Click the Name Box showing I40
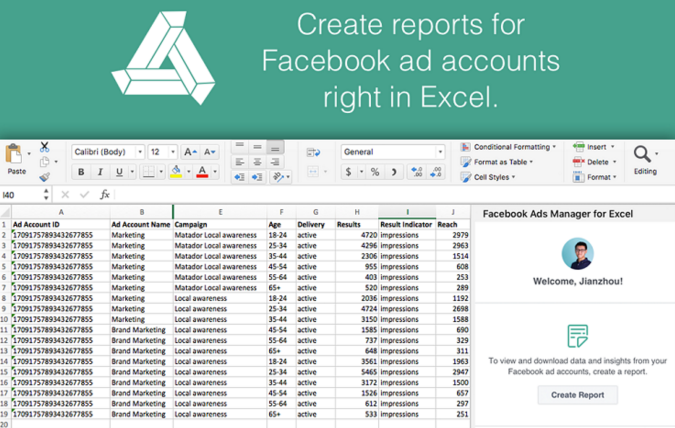The width and height of the screenshot is (675, 428). click(21, 195)
